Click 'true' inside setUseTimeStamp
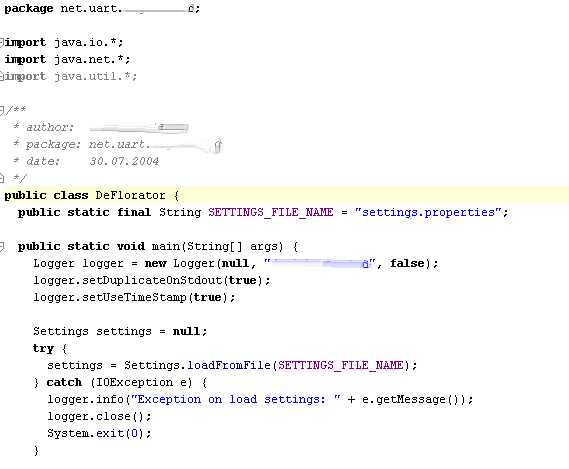This screenshot has height=469, width=569. click(208, 297)
